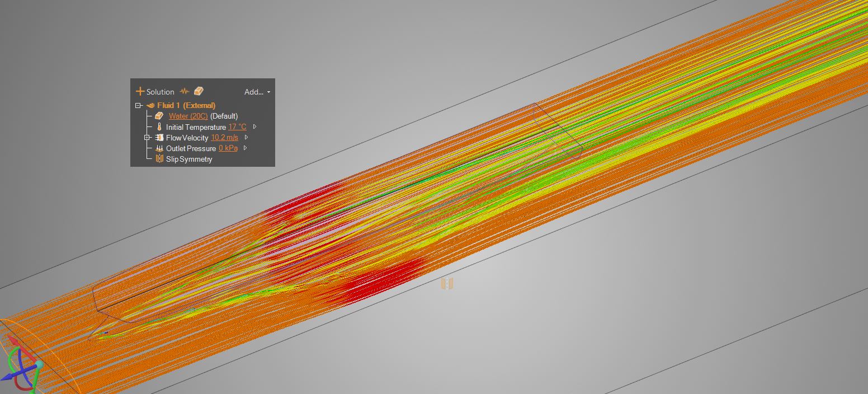Select the Outlet Pressure label

191,148
